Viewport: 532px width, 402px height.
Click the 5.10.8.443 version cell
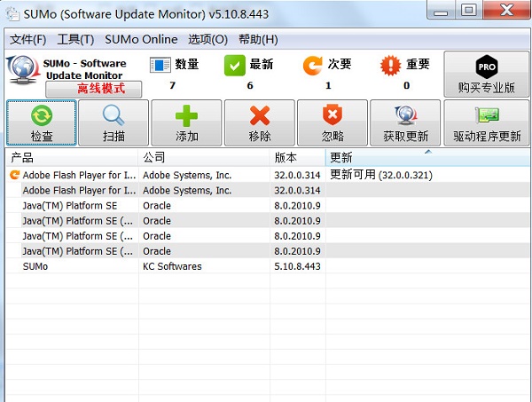pyautogui.click(x=297, y=266)
